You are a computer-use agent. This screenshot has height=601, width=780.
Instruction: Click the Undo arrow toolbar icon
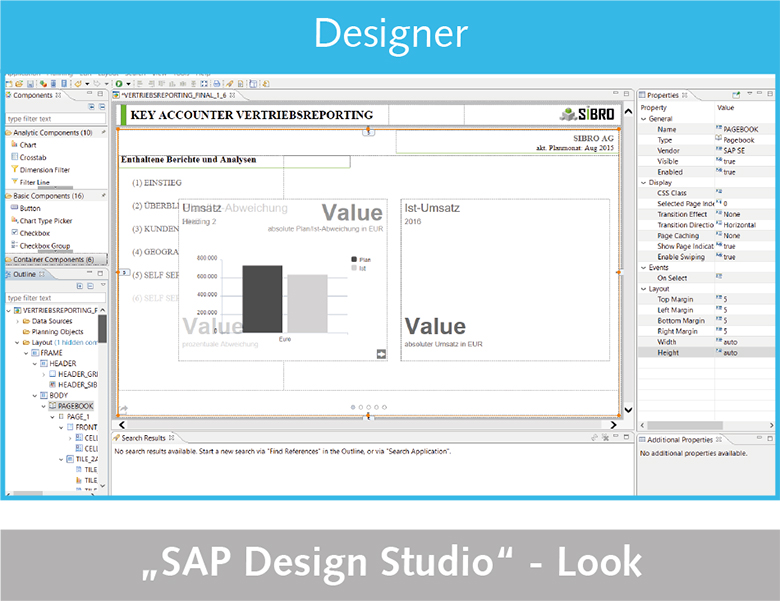[x=78, y=84]
